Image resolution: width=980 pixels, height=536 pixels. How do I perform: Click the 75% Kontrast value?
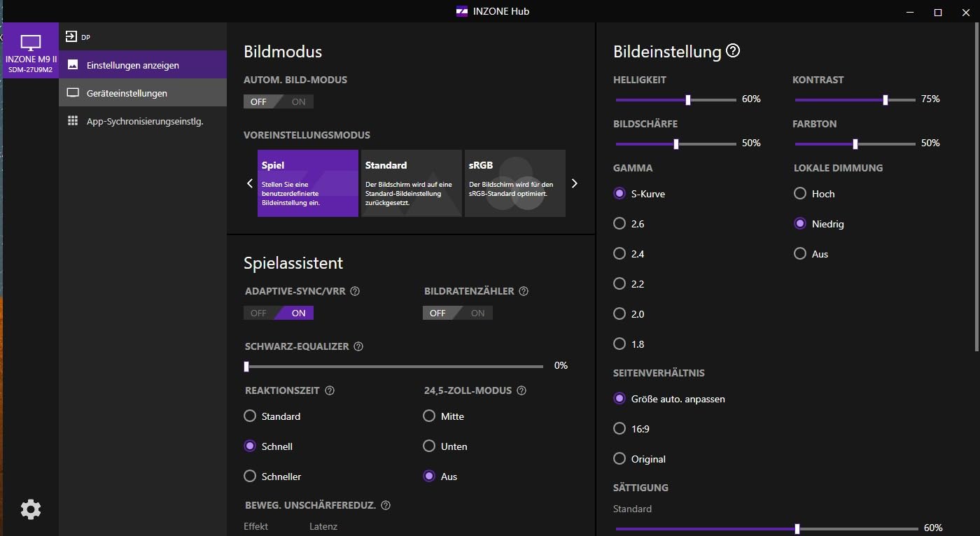[x=930, y=99]
